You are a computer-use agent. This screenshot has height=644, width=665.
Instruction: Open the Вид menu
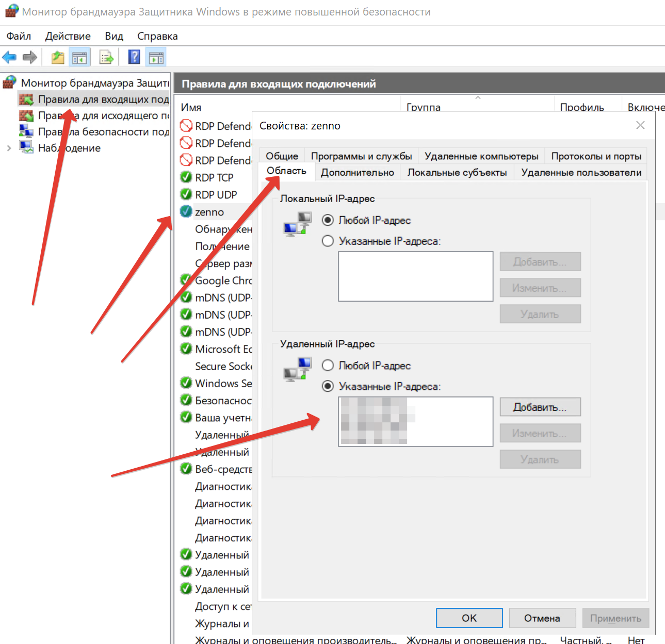coord(114,36)
